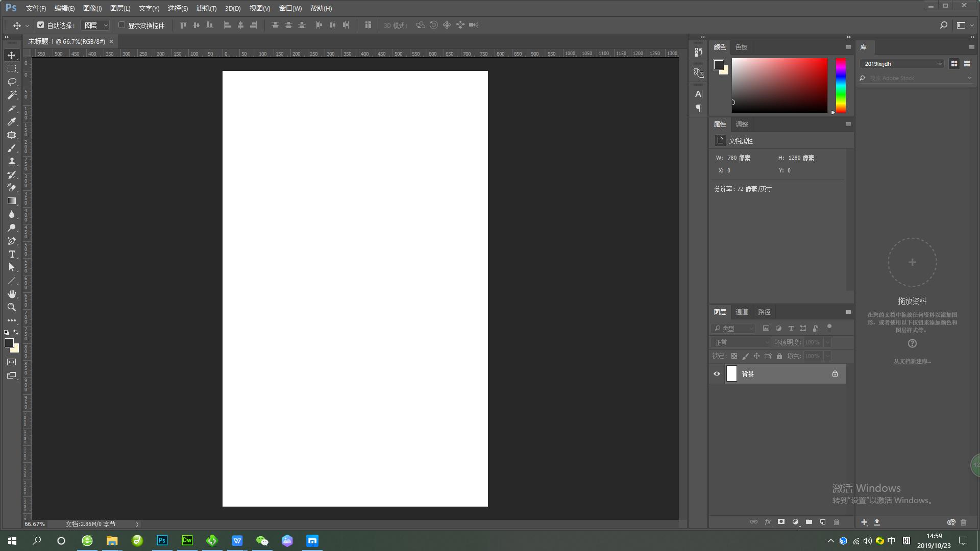Click the 从文档新建库 link
Viewport: 980px width, 551px height.
pyautogui.click(x=912, y=361)
